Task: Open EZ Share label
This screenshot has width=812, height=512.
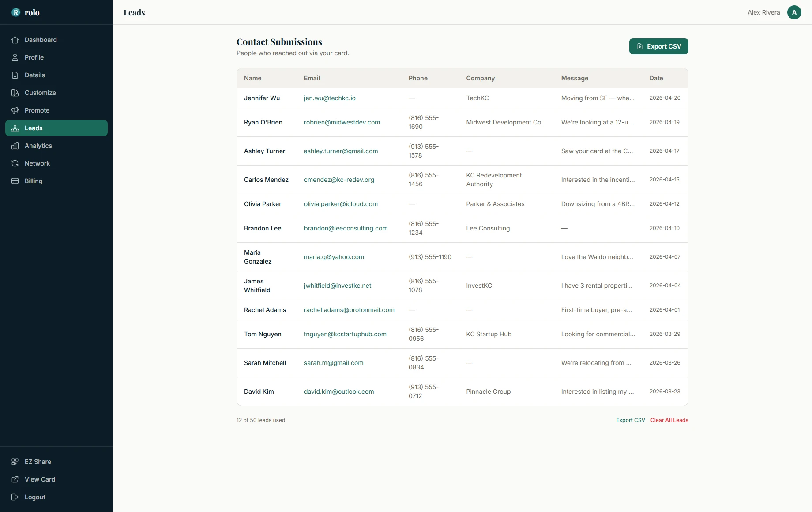Action: pyautogui.click(x=38, y=462)
